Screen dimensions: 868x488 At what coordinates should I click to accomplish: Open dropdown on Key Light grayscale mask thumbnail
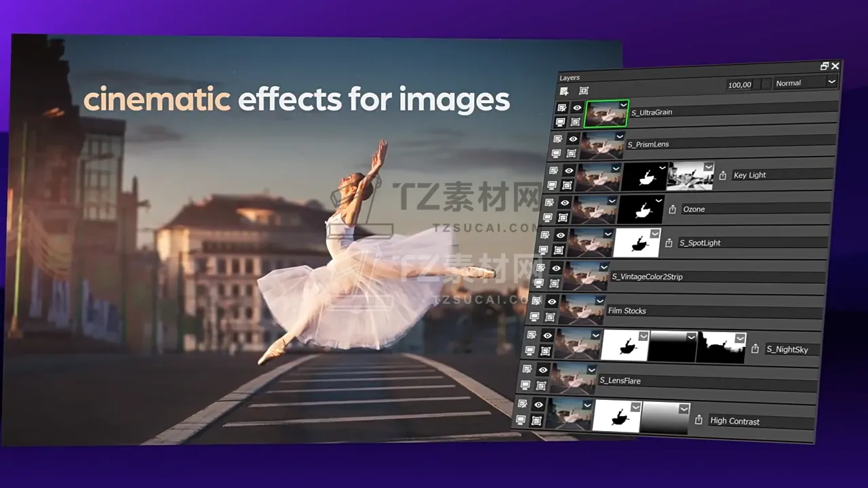(x=708, y=167)
